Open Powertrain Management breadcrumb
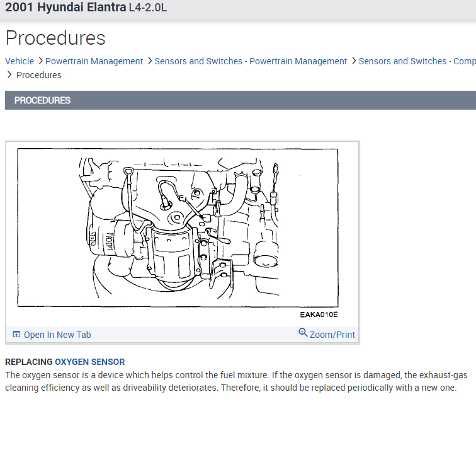 click(x=94, y=61)
